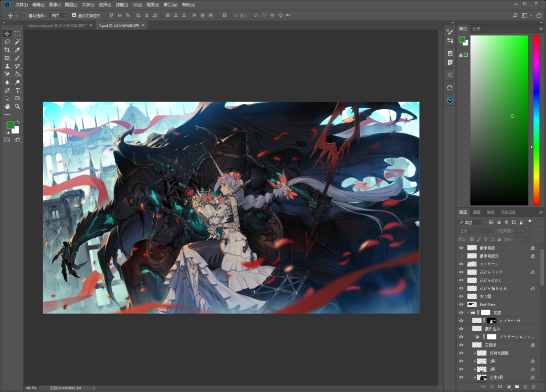The width and height of the screenshot is (546, 392).
Task: Hide the スクリーン layer
Action: tap(461, 264)
